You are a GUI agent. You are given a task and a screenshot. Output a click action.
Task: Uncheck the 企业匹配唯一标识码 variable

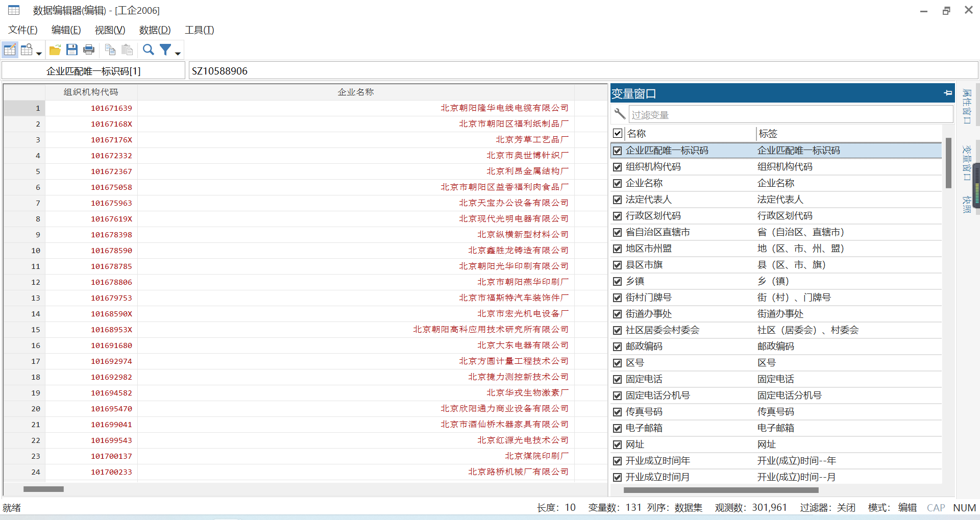click(x=618, y=151)
